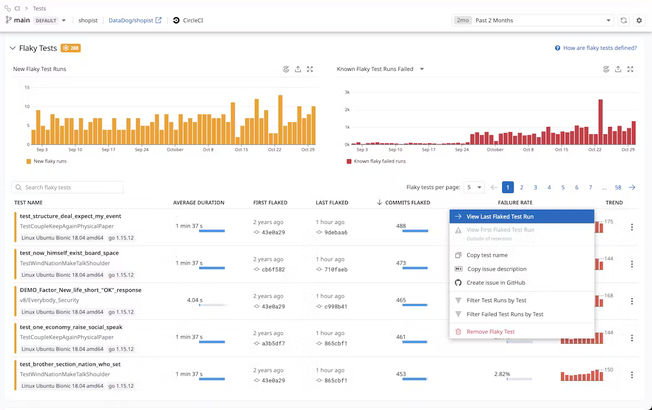
Task: Collapse the Flaky Tests section
Action: pos(13,47)
